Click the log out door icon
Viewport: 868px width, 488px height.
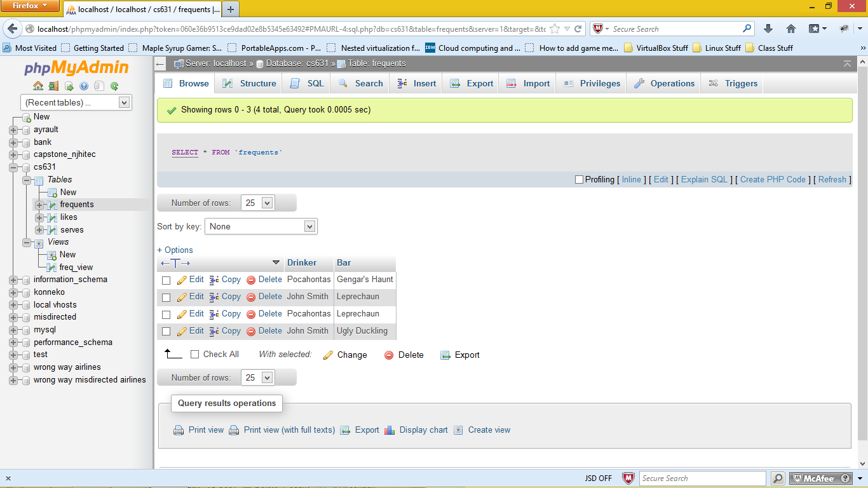(x=53, y=86)
